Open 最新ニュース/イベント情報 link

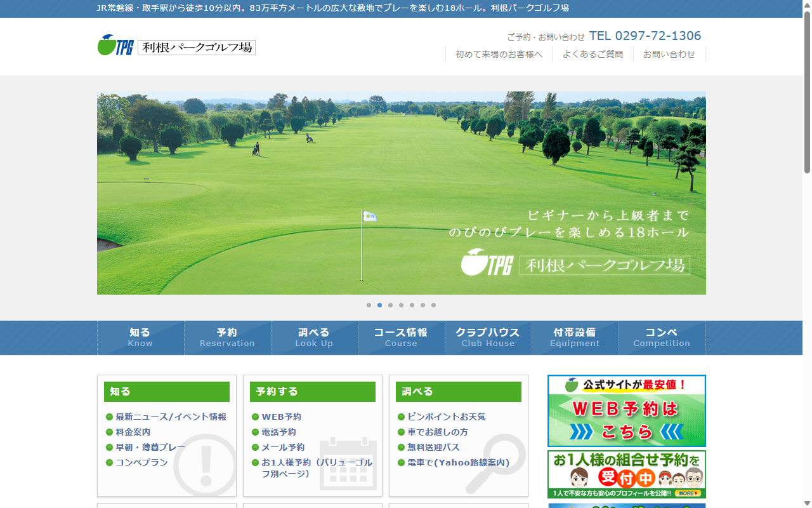(171, 417)
